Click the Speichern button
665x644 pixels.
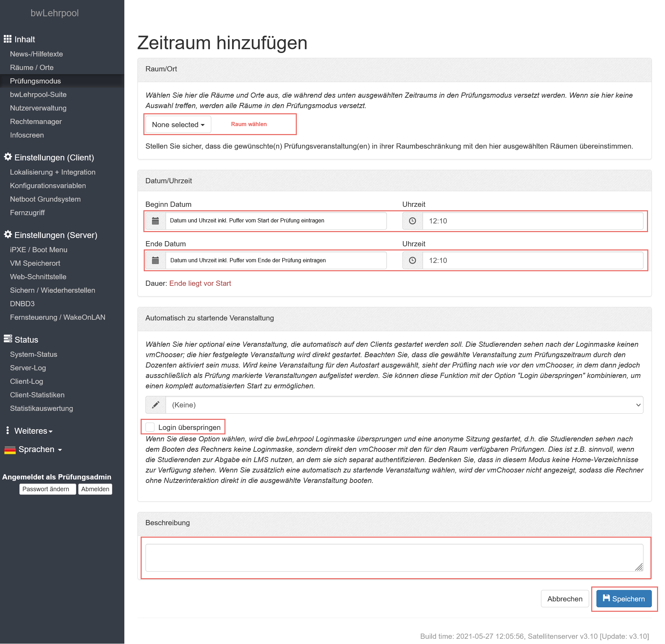(624, 599)
